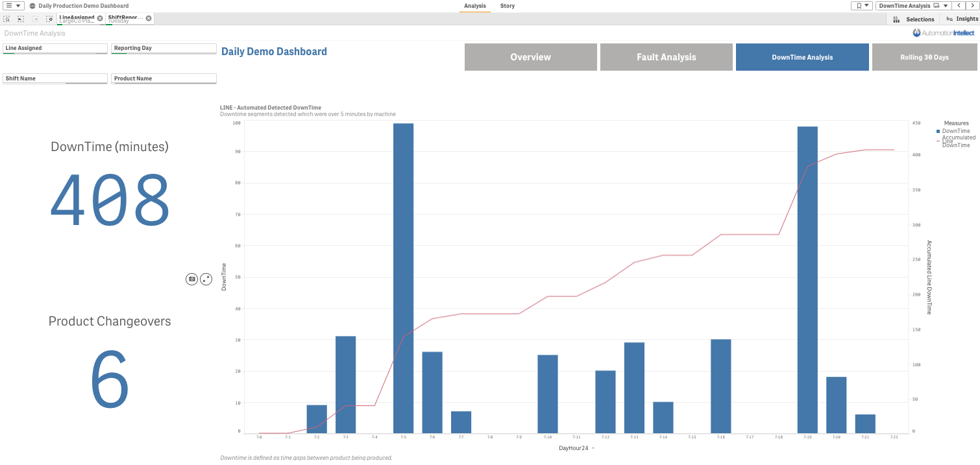The height and width of the screenshot is (465, 980).
Task: Clear all selections icon
Action: (49, 19)
